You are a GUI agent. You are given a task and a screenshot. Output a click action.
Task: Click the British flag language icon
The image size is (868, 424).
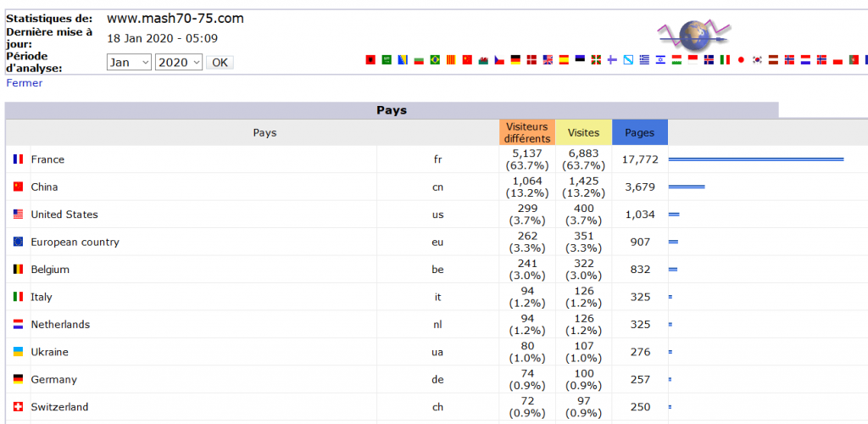tap(548, 59)
